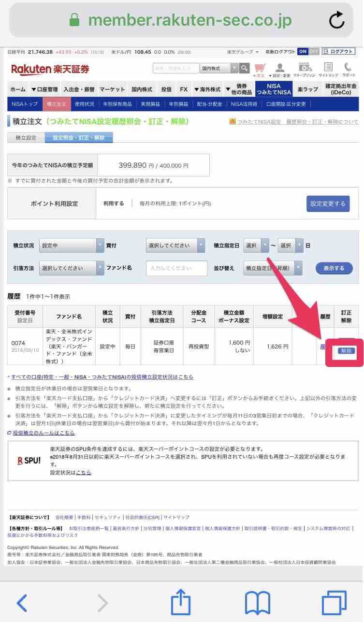Image resolution: width=364 pixels, height=622 pixels.
Task: Click the 解除 button for fund 0074
Action: 346,351
